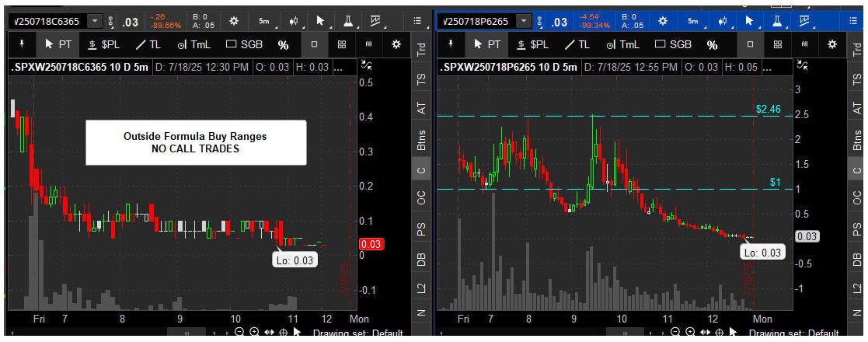Viewport: 868px width, 342px height.
Task: Select the SGB rectangle drawing tool on the call chart
Action: click(244, 45)
